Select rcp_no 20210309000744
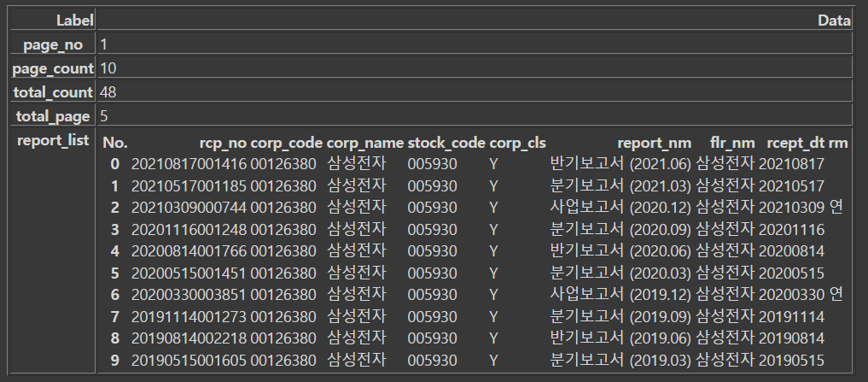 tap(189, 208)
